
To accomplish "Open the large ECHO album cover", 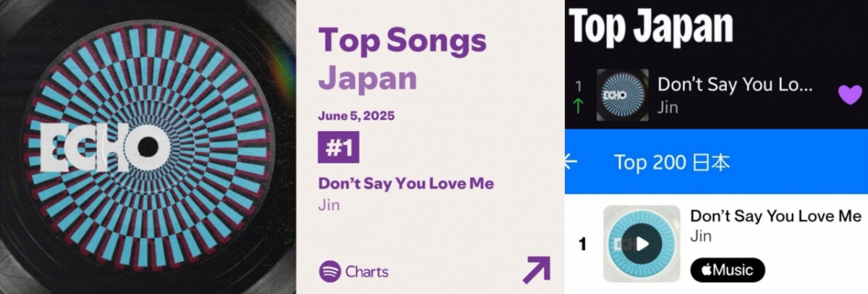I will (x=147, y=147).
